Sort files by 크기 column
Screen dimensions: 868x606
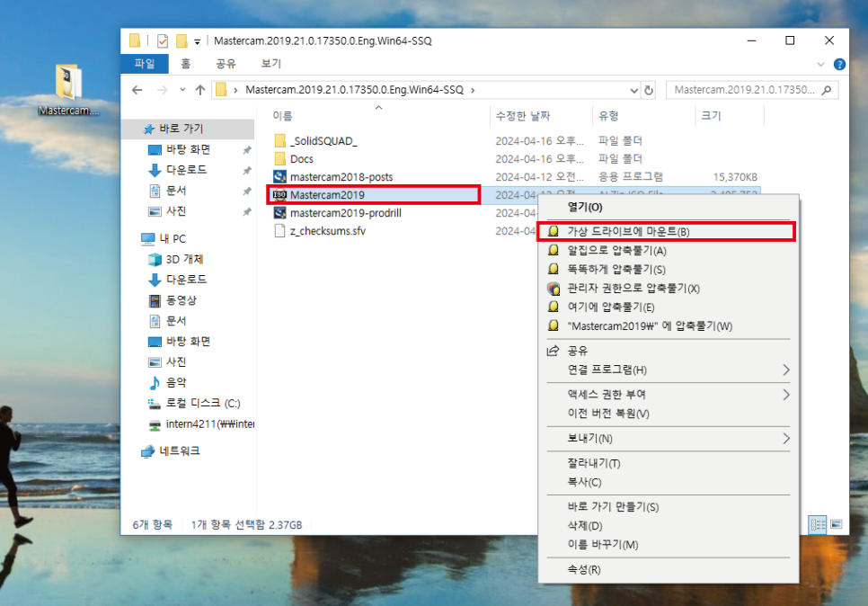(712, 116)
